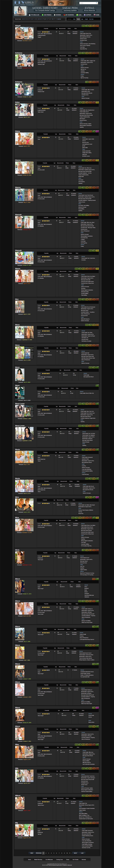Jump to the Last page
This screenshot has width=114, height=868.
tap(82, 853)
